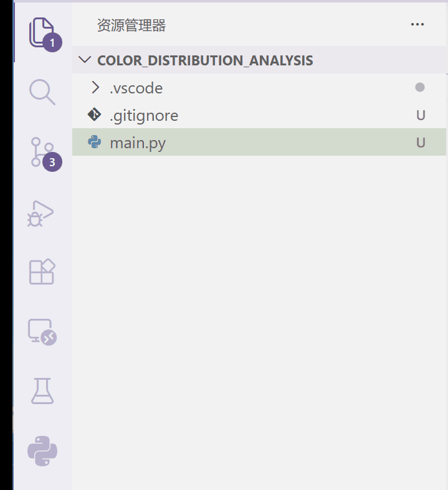Image resolution: width=448 pixels, height=490 pixels.
Task: Open the Run and Debug view
Action: coord(42,213)
